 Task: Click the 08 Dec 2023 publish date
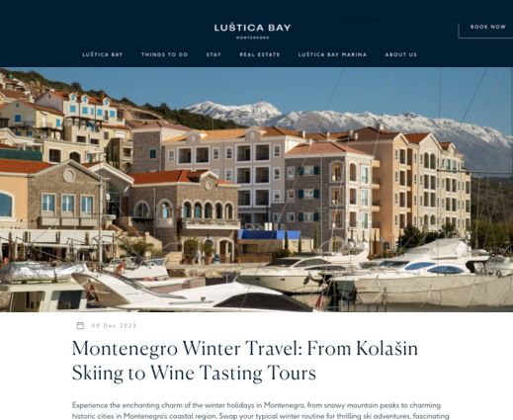pyautogui.click(x=114, y=326)
